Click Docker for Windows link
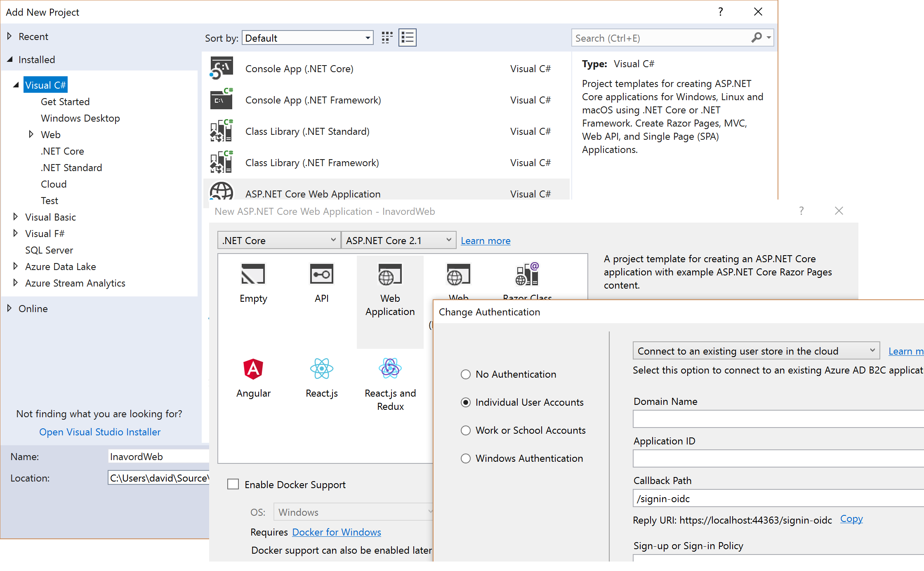924x571 pixels. (337, 532)
